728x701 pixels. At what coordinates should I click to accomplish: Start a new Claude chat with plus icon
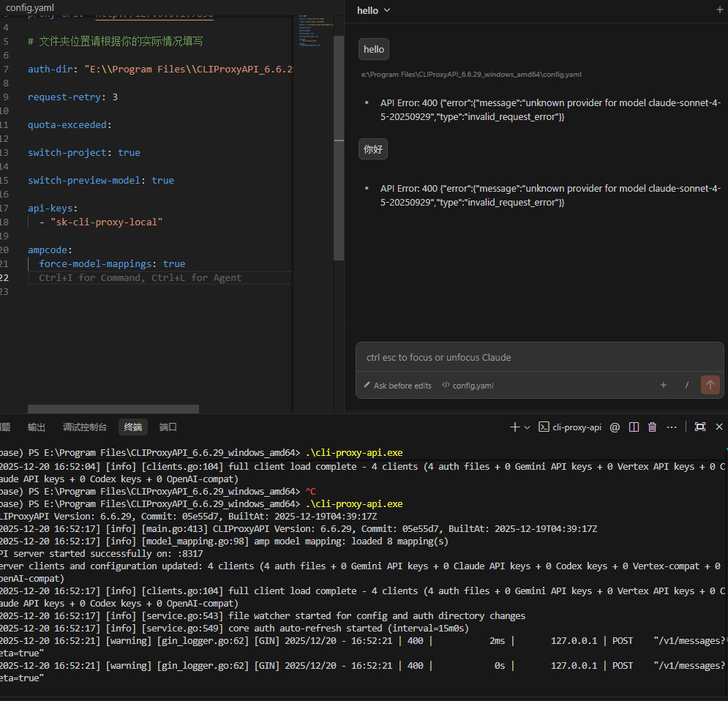click(x=719, y=10)
